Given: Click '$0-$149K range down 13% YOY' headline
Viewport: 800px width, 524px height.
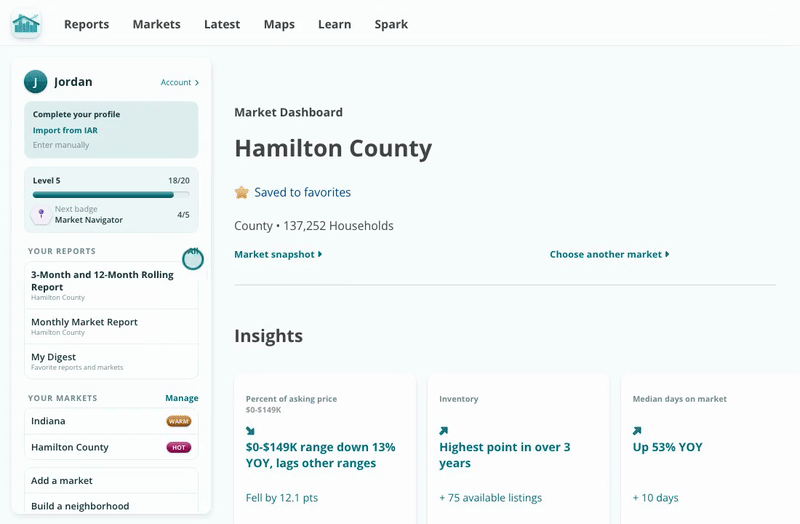Looking at the screenshot, I should click(x=320, y=455).
